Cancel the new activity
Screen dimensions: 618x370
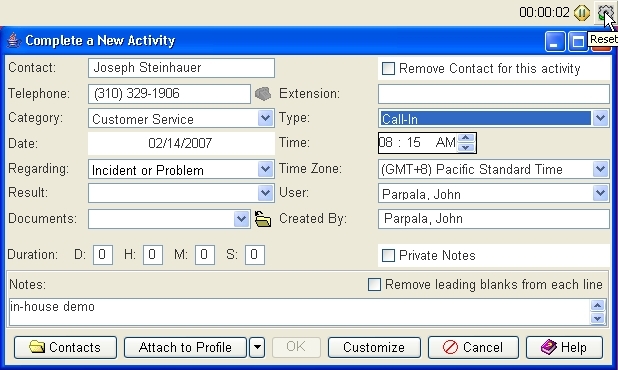(x=473, y=347)
